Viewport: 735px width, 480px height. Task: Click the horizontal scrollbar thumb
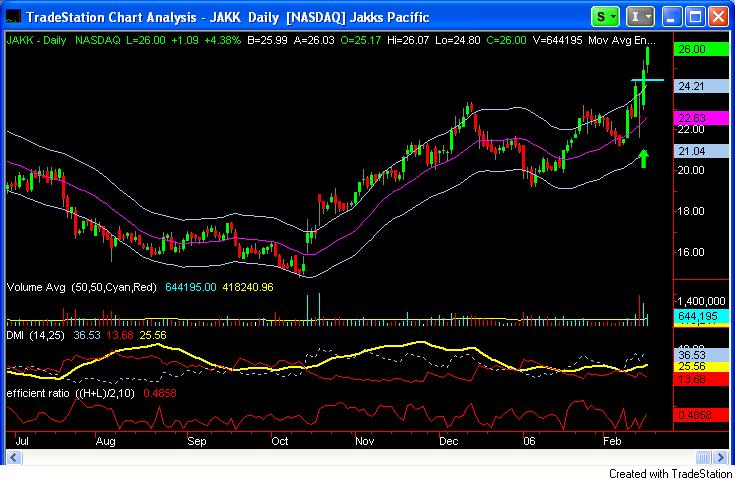click(703, 457)
